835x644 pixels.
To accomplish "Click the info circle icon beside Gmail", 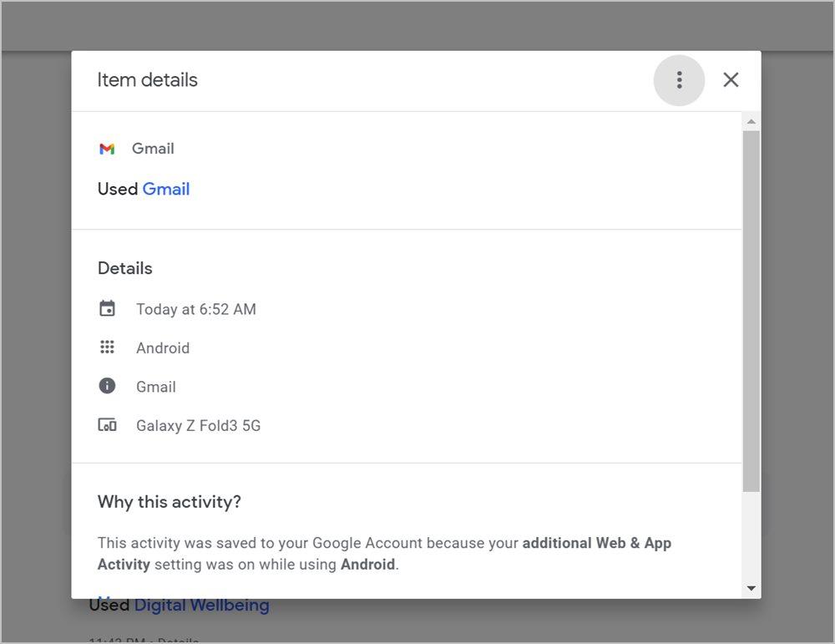I will (107, 386).
